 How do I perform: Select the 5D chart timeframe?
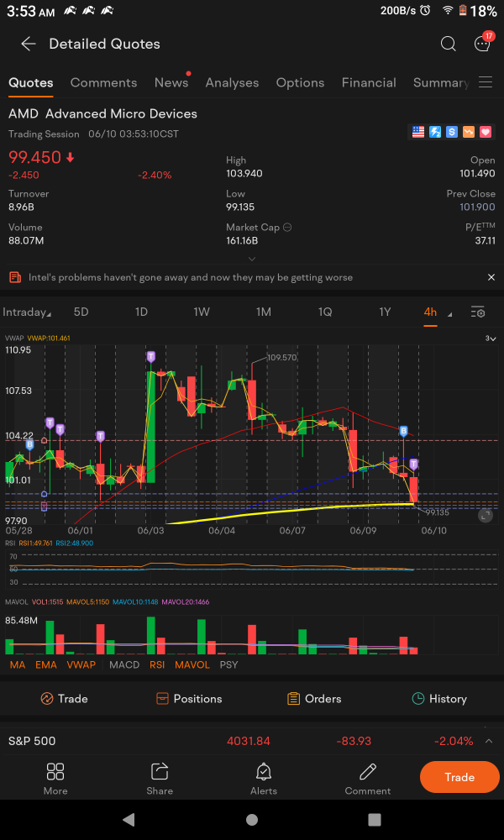81,312
